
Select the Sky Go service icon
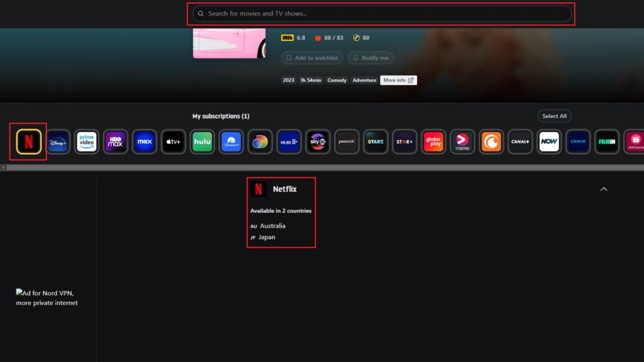tap(318, 141)
